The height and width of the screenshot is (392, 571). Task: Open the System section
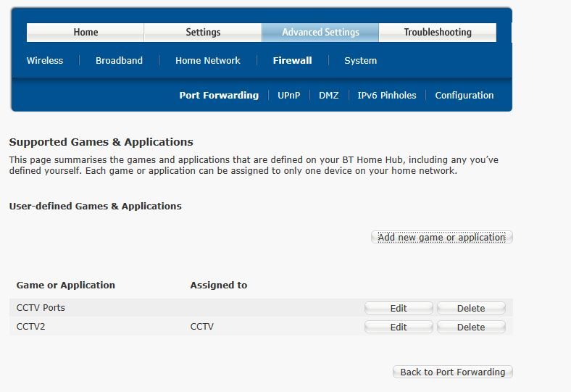tap(361, 60)
